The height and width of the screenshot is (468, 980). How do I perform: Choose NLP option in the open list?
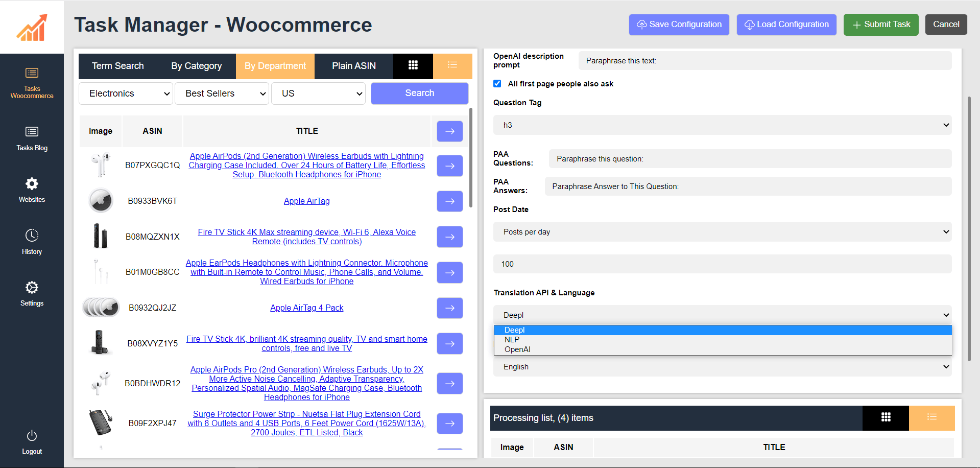[723, 340]
